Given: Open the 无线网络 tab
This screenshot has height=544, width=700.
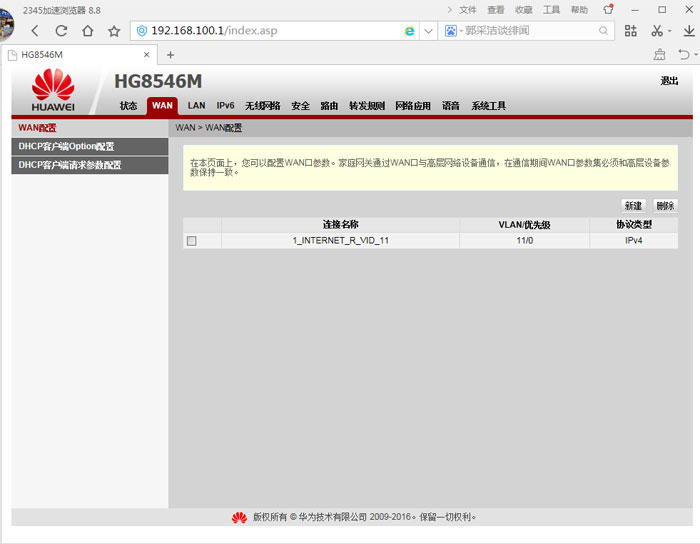Looking at the screenshot, I should click(262, 106).
